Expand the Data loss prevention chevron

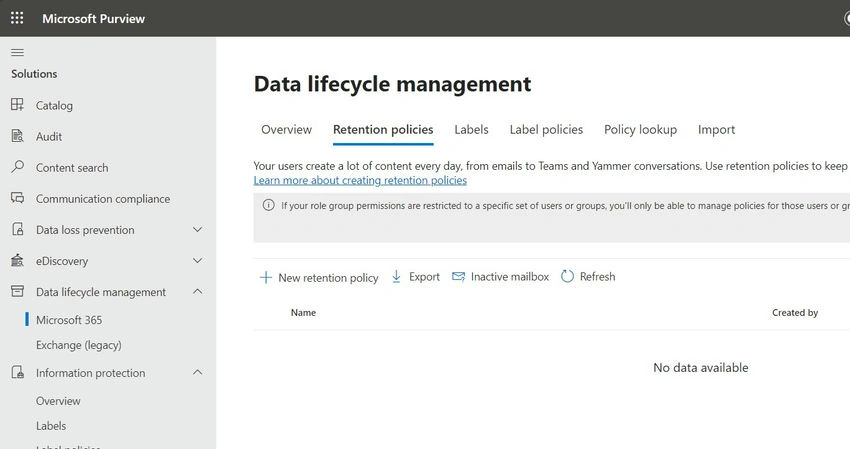(x=197, y=229)
